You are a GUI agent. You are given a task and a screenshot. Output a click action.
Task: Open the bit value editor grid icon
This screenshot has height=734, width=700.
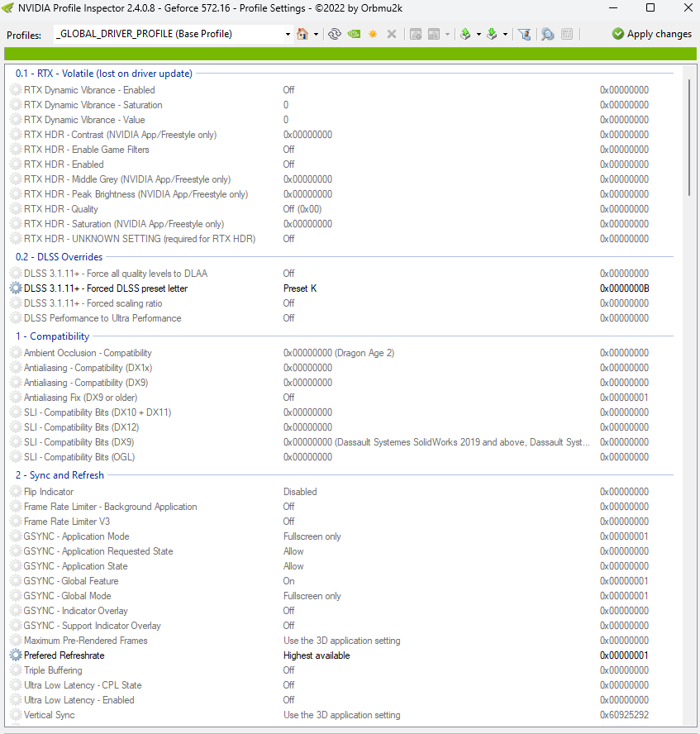pos(567,34)
